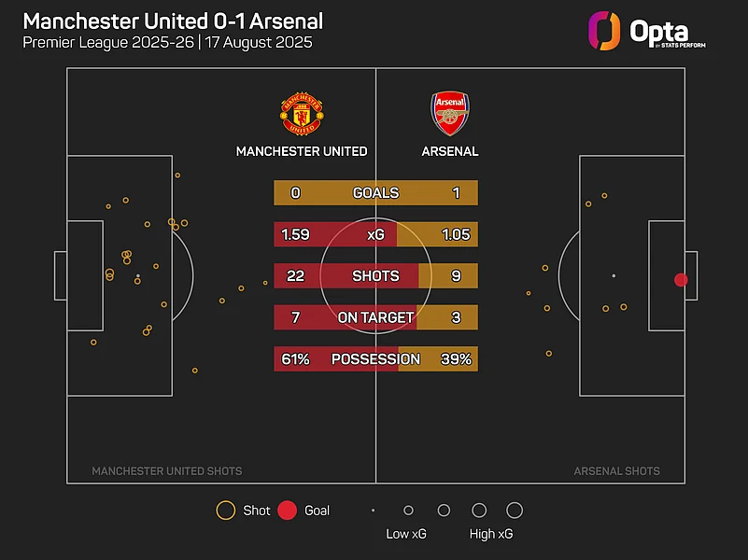Screen dimensions: 748x560
Task: Click the MANCHESTER UNITED SHOTS caption
Action: coord(167,471)
